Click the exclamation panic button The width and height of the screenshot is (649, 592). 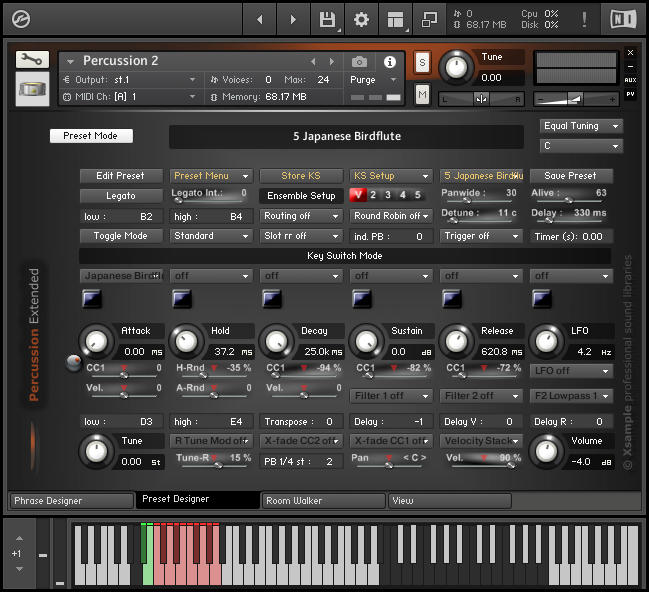[x=584, y=19]
